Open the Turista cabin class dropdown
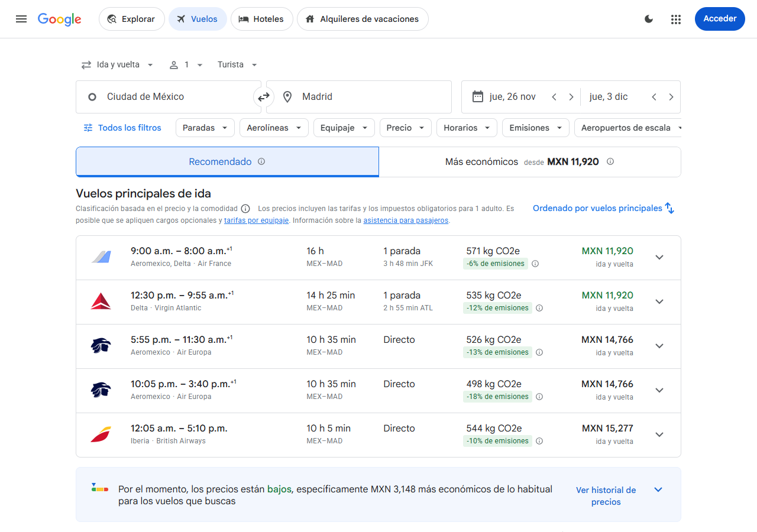 point(237,65)
